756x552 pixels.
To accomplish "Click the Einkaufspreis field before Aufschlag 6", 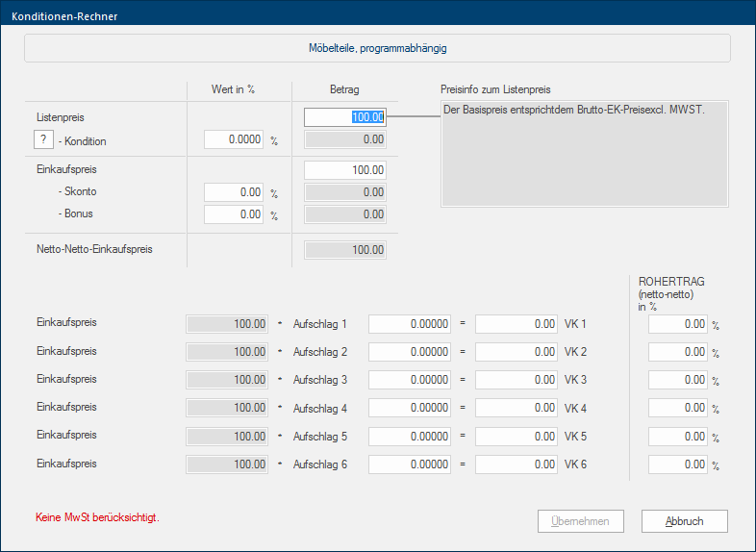I will click(227, 464).
